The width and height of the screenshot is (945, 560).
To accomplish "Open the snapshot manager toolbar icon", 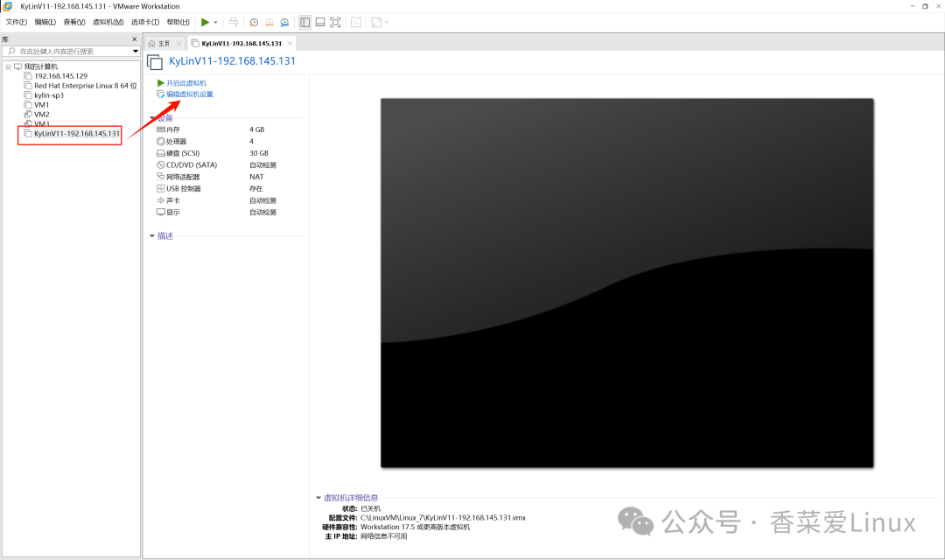I will 284,22.
